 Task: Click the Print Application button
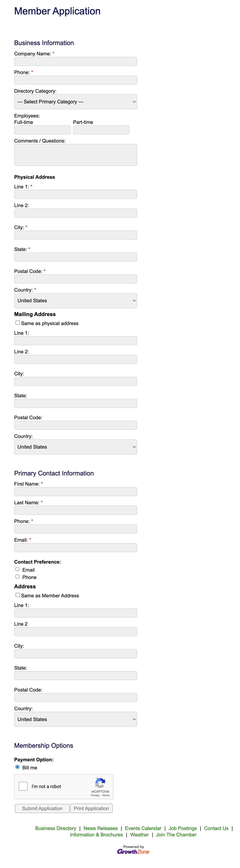tap(92, 808)
